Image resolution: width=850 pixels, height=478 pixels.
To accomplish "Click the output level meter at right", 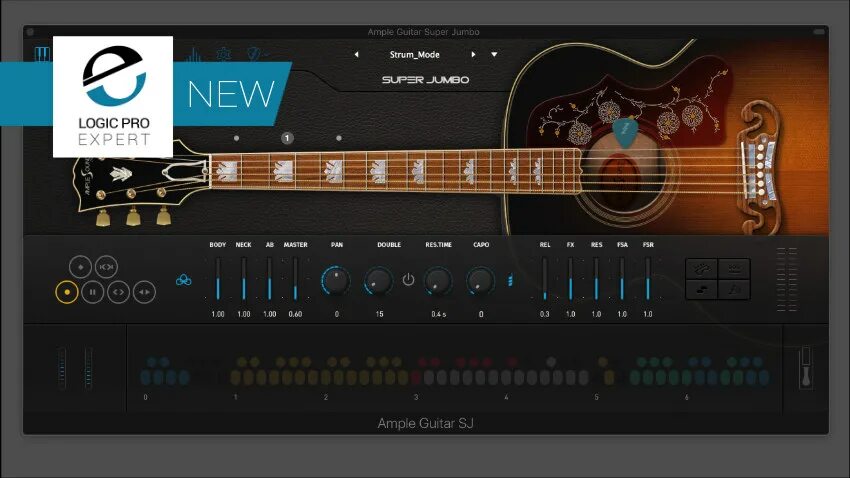I will click(x=787, y=280).
